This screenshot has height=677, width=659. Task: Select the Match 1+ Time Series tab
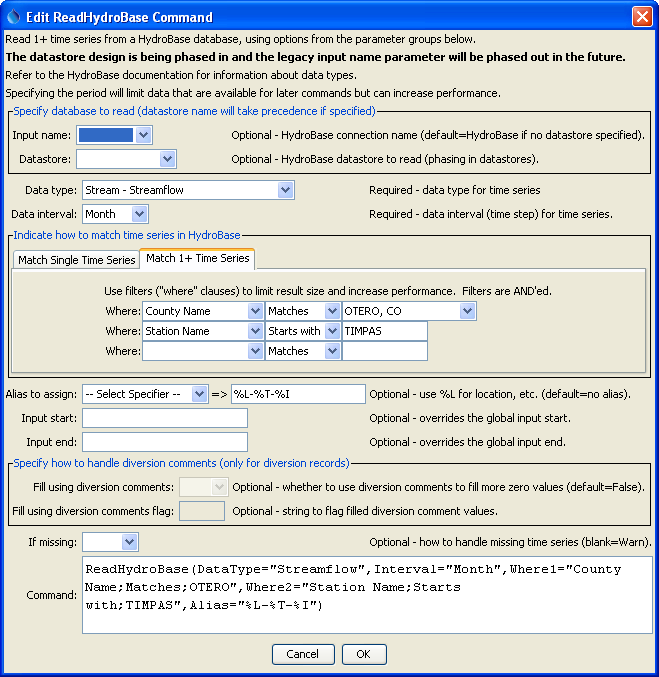point(197,259)
